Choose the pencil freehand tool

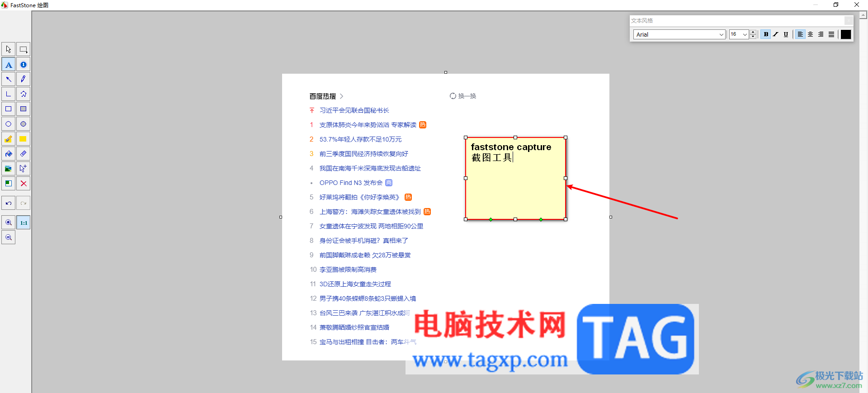click(x=24, y=79)
